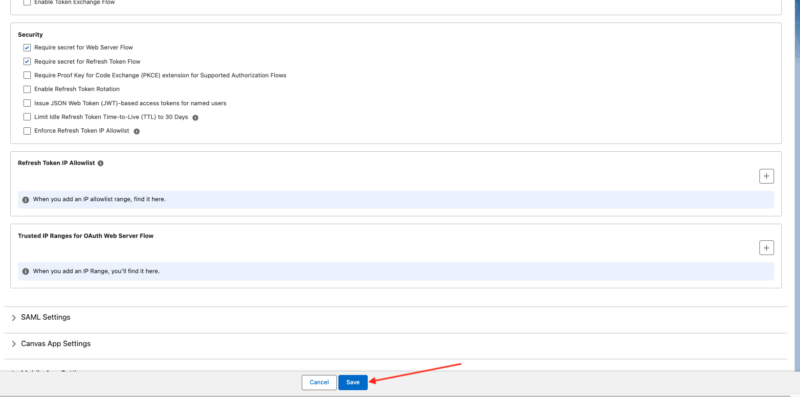Image resolution: width=800 pixels, height=397 pixels.
Task: Click the Cancel button
Action: (x=319, y=382)
